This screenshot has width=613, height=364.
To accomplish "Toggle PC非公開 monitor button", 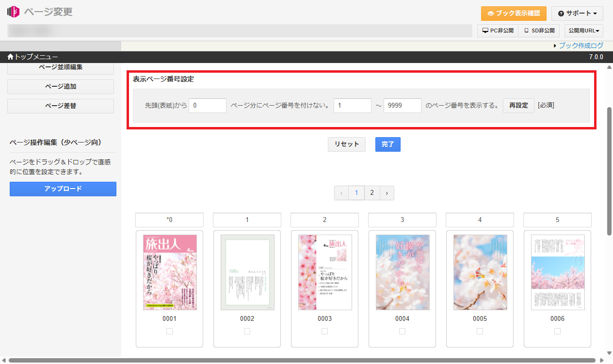I will (498, 31).
